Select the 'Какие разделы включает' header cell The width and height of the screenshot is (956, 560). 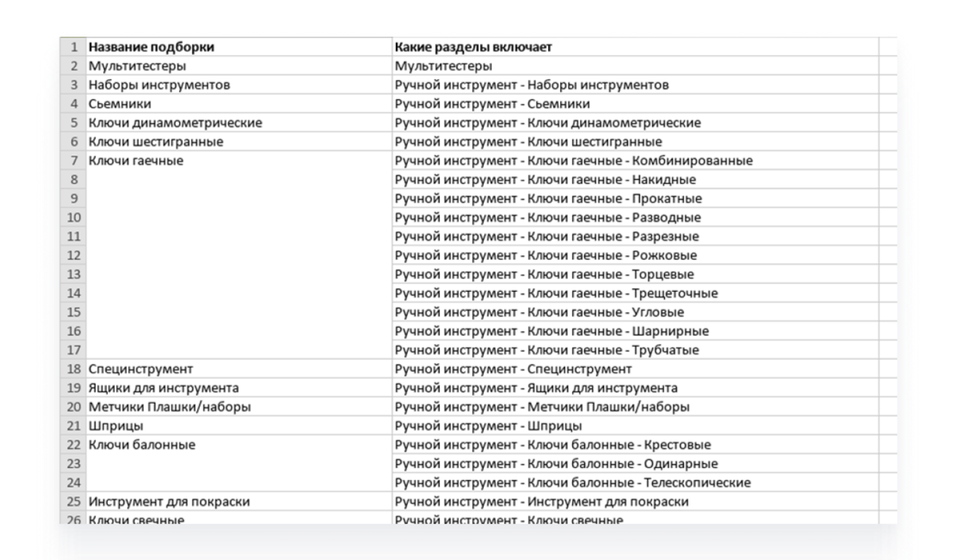click(473, 48)
